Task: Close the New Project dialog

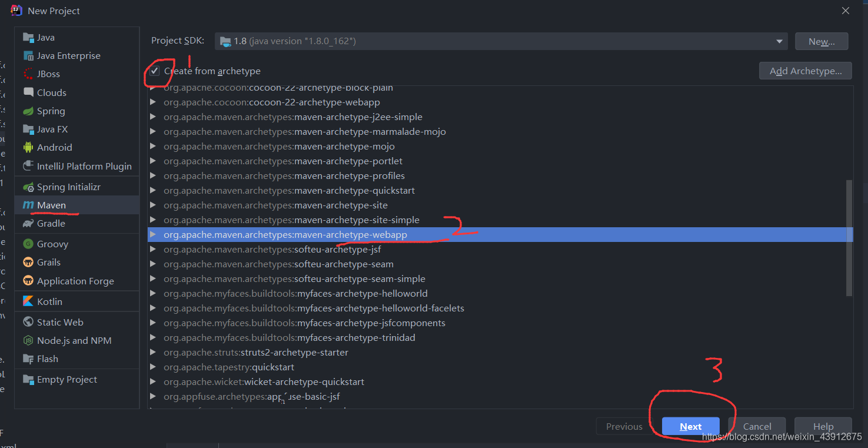Action: [845, 11]
